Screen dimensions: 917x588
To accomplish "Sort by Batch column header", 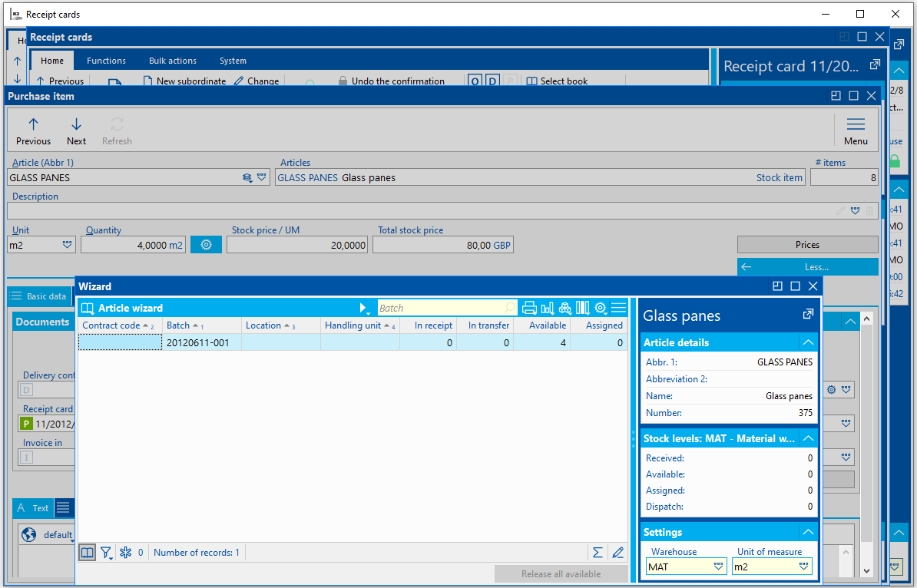I will pyautogui.click(x=202, y=325).
